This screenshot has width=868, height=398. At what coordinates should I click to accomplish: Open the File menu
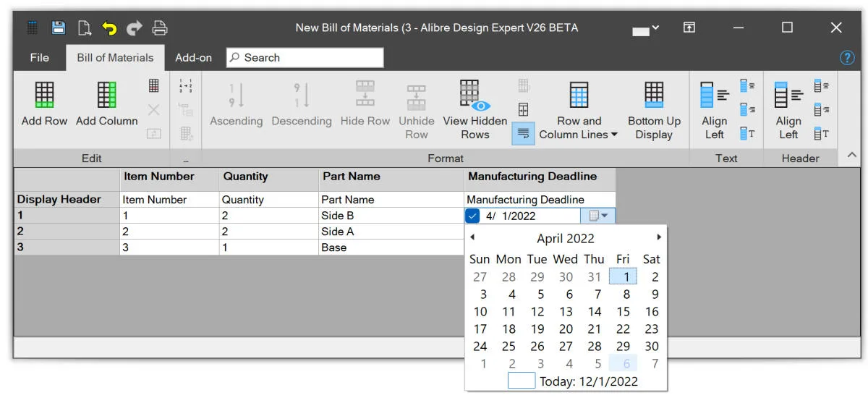[40, 58]
